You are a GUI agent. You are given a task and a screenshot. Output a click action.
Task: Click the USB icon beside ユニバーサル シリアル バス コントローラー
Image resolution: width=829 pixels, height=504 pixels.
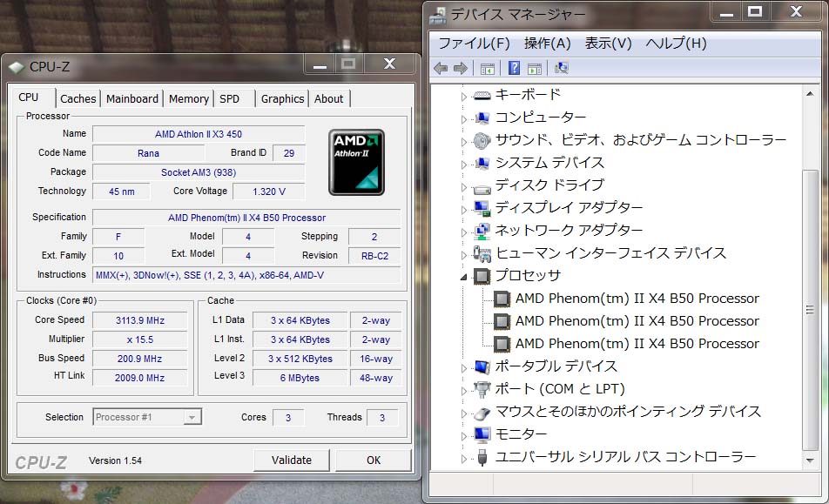[482, 458]
